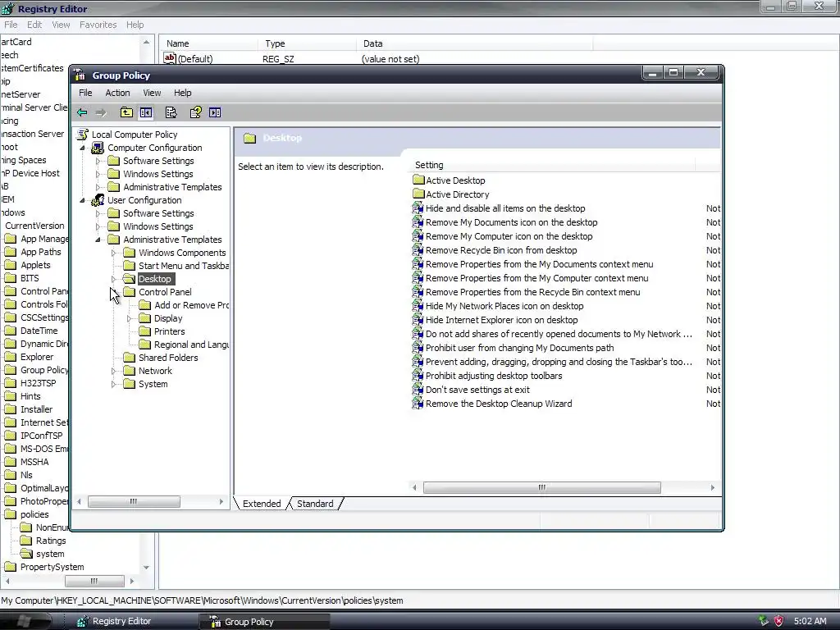840x630 pixels.
Task: Click the Group Policy title bar icon
Action: click(80, 75)
